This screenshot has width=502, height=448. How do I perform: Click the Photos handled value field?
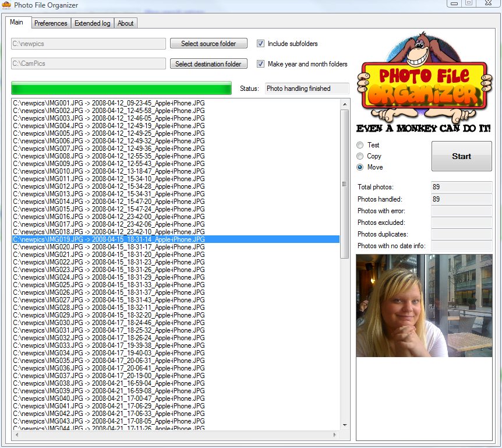(461, 199)
